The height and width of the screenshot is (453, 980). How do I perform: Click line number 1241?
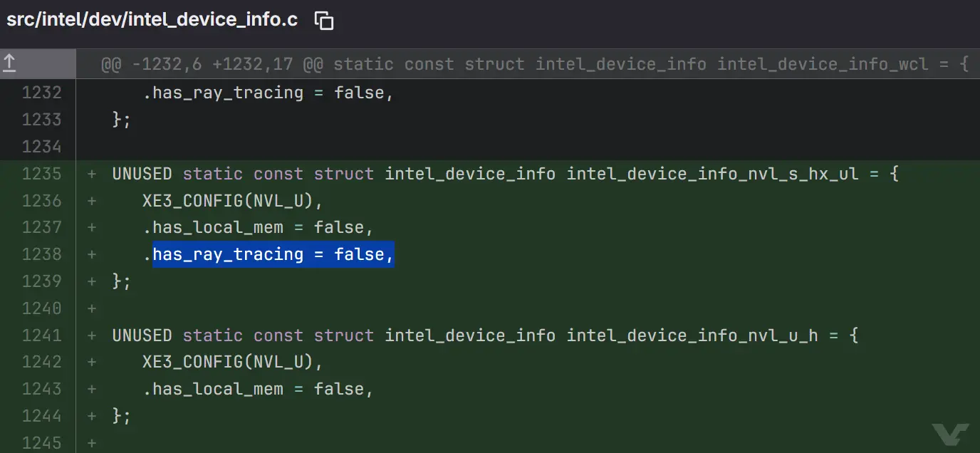(42, 335)
